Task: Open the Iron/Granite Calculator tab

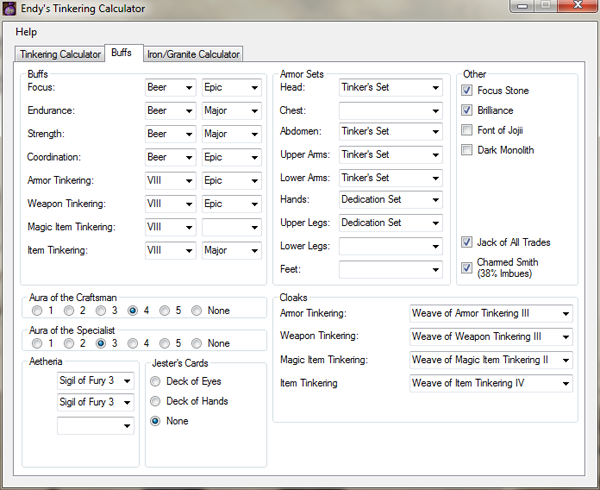Action: [193, 54]
